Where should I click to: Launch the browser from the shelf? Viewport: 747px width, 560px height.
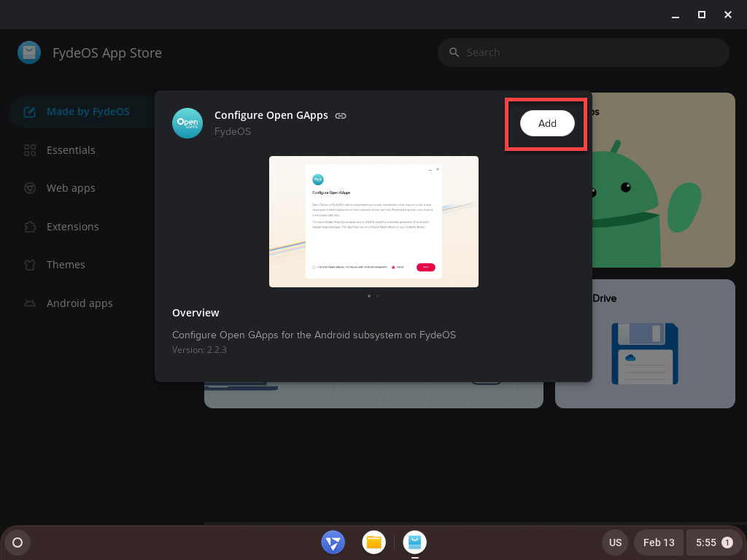coord(333,542)
